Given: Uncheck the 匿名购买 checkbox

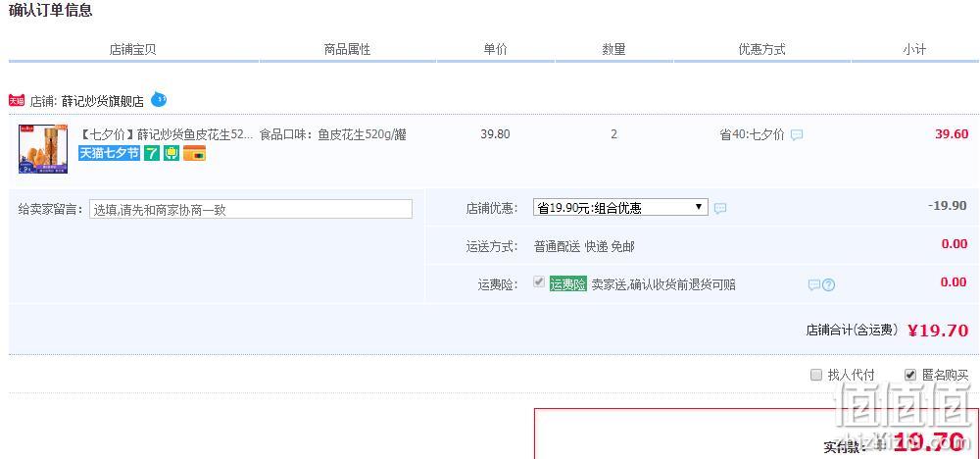Looking at the screenshot, I should (910, 375).
